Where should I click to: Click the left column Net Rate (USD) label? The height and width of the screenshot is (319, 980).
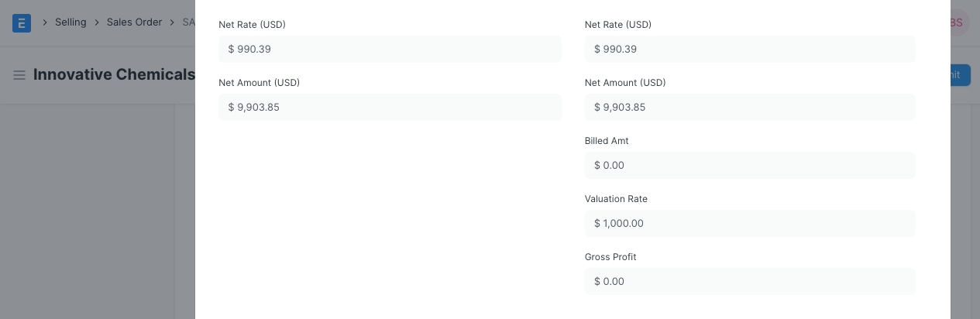click(x=252, y=25)
